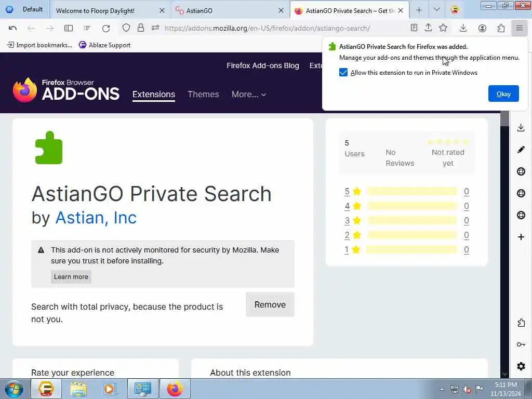Click the 1 star rating bar

click(412, 250)
